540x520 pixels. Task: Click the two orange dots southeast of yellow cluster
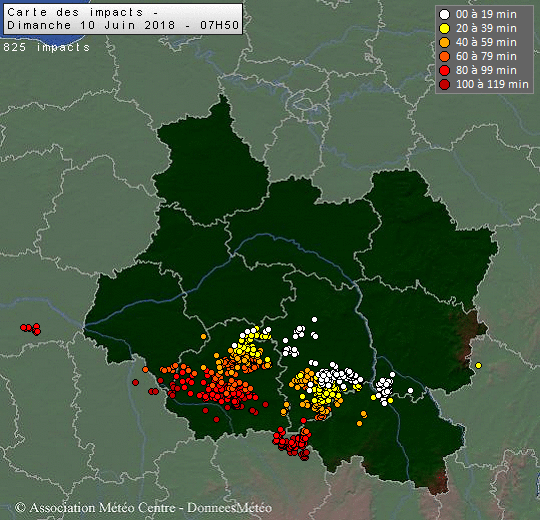pyautogui.click(x=362, y=418)
